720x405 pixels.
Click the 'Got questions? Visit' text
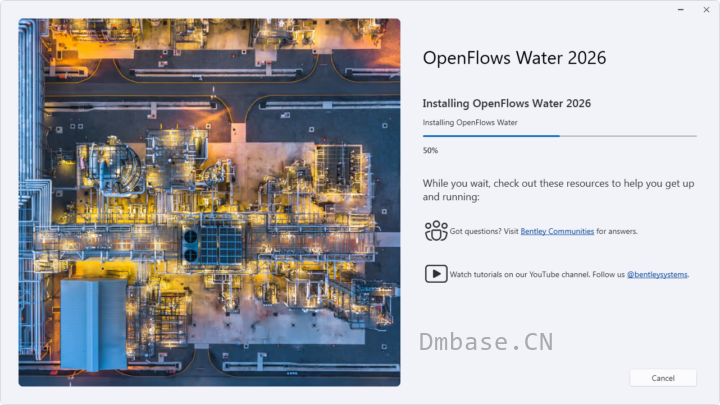tap(484, 231)
